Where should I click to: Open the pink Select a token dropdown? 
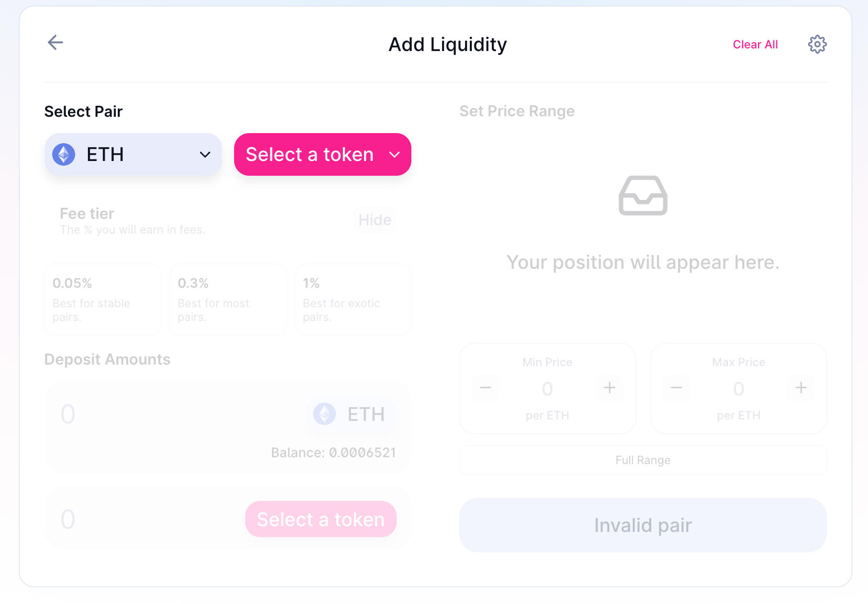pyautogui.click(x=322, y=155)
